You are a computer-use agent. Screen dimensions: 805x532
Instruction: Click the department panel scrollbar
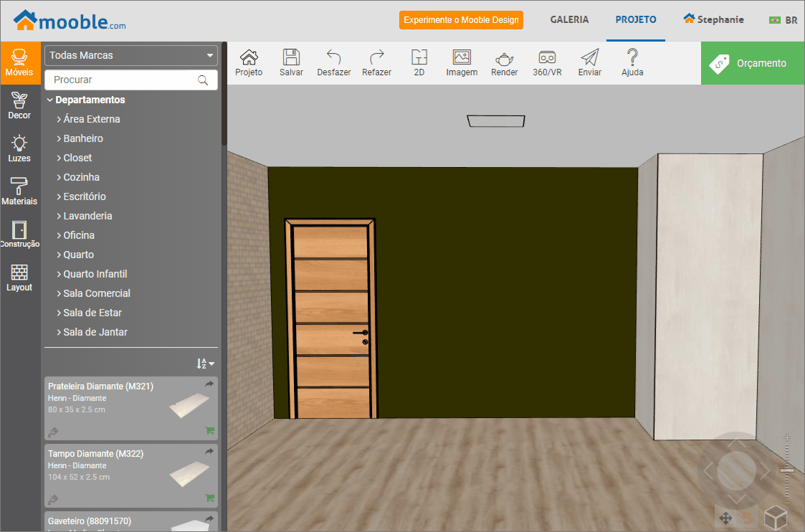(x=224, y=93)
